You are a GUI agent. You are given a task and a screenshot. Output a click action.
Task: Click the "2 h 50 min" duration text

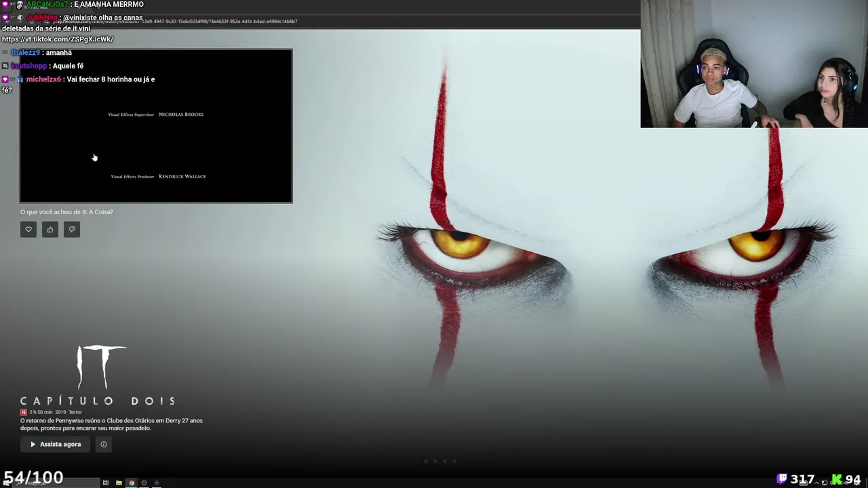pos(41,412)
